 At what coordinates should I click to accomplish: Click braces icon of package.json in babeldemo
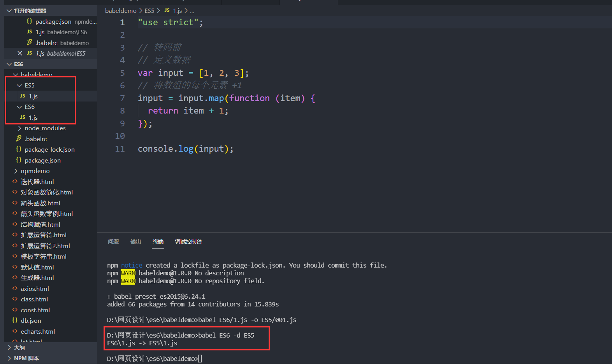pos(18,160)
